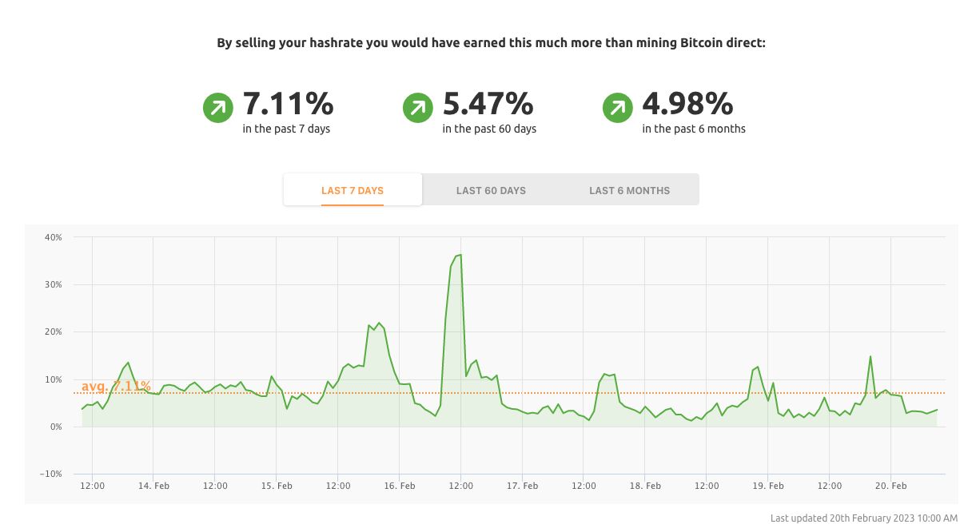The height and width of the screenshot is (532, 980).
Task: Click the 5.47% earnings figure
Action: click(488, 103)
